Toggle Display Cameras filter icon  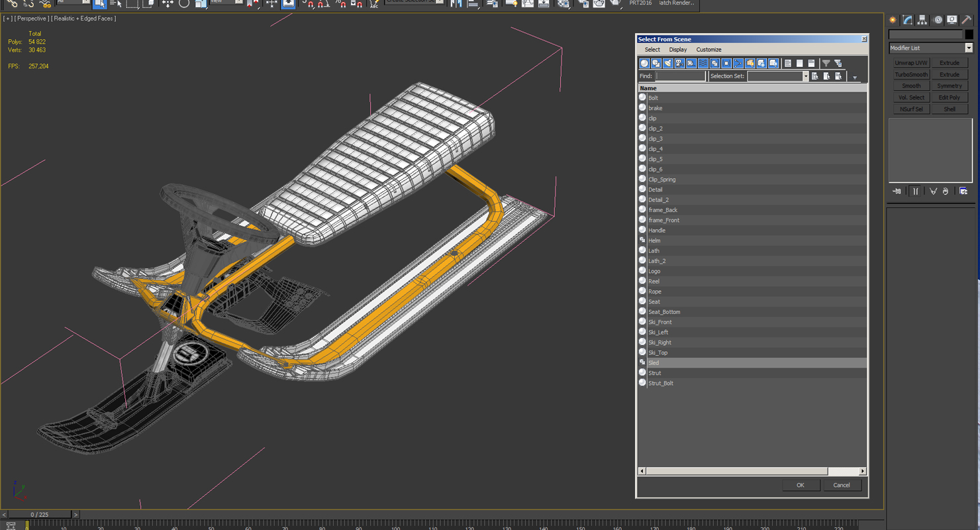[679, 64]
